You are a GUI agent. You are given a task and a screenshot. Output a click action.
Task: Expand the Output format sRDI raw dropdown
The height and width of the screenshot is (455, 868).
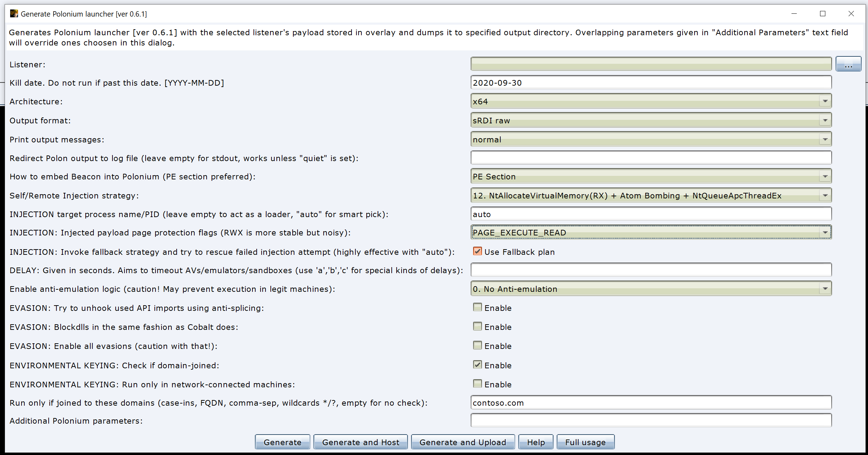pos(825,121)
